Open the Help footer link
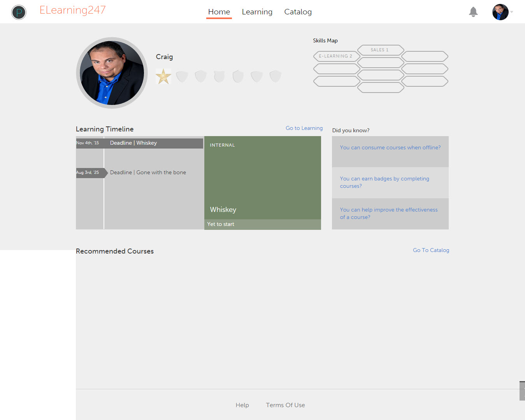The image size is (525, 420). [x=242, y=405]
